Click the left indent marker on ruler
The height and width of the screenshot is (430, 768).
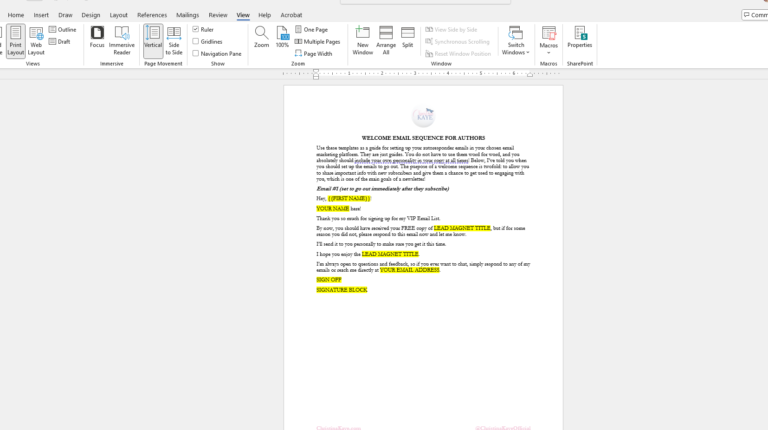click(x=316, y=74)
